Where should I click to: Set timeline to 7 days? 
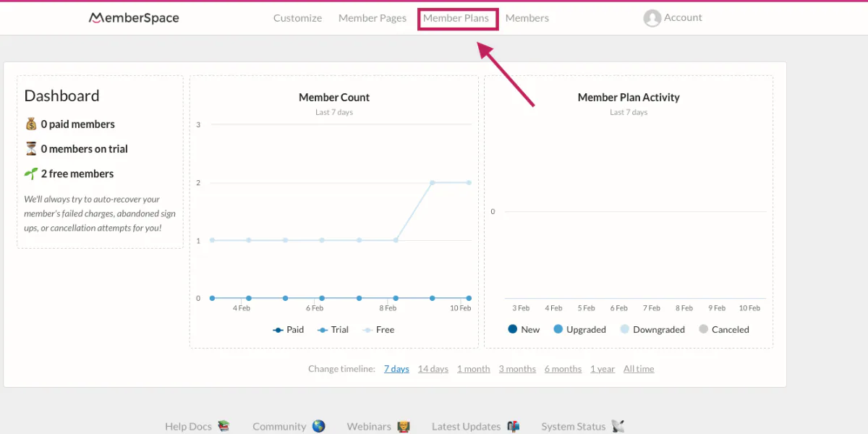pos(396,369)
